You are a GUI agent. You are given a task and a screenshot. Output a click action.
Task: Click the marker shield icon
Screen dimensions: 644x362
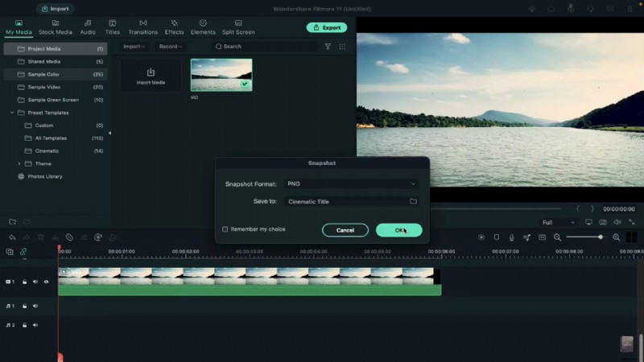[x=497, y=237]
